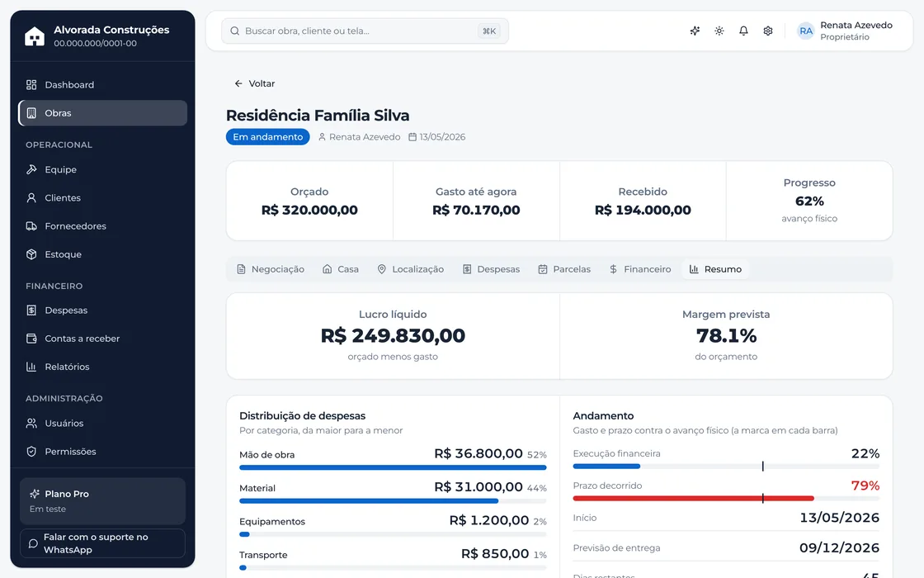Click the Clientes person icon

(31, 198)
